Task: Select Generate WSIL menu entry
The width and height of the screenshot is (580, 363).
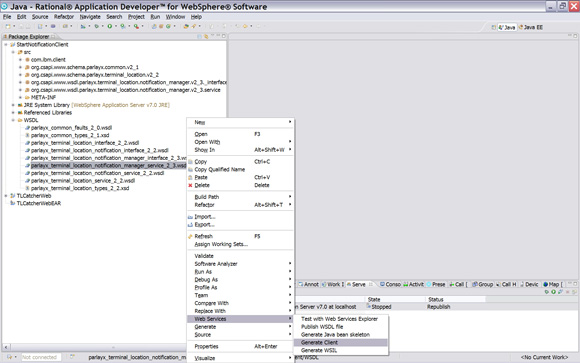Action: pos(340,350)
